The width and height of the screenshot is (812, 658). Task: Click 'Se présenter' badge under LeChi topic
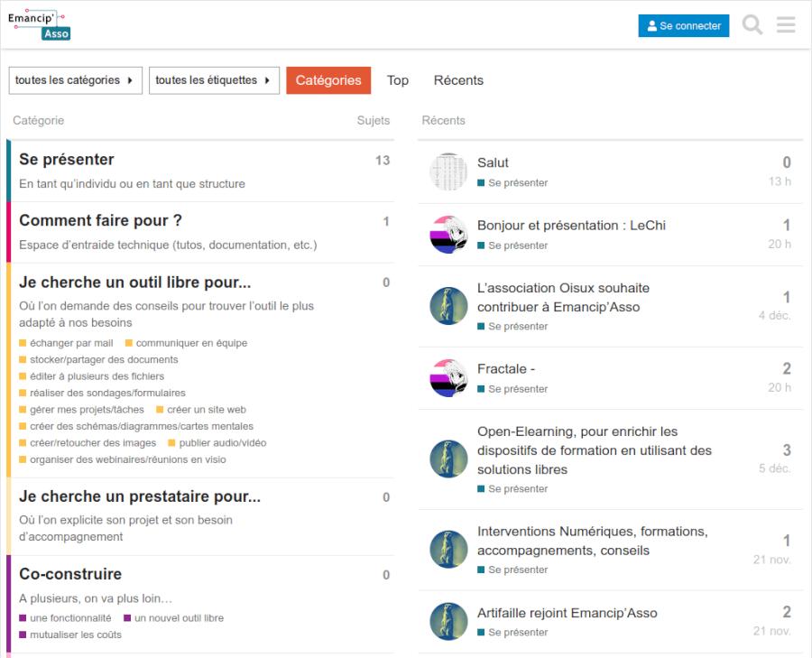pyautogui.click(x=512, y=246)
